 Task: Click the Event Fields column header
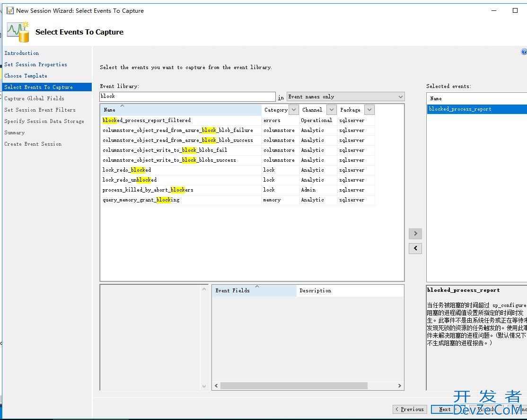(254, 290)
